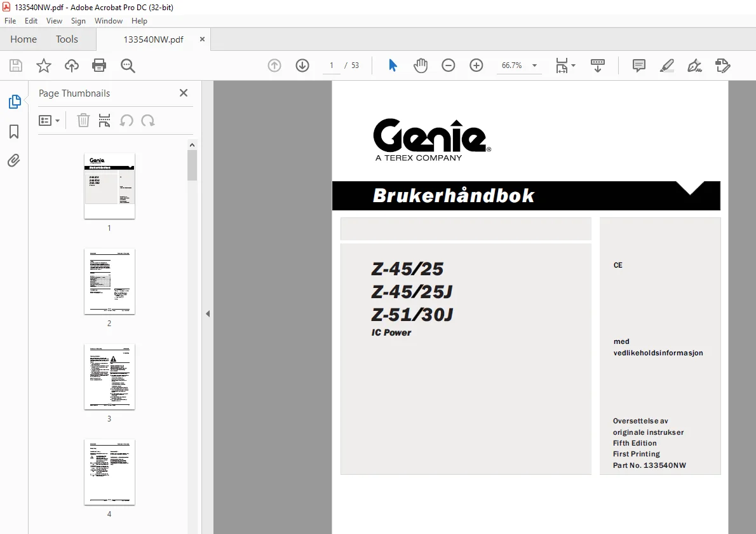Open the Find text magnifier icon
The width and height of the screenshot is (756, 534).
click(x=128, y=65)
